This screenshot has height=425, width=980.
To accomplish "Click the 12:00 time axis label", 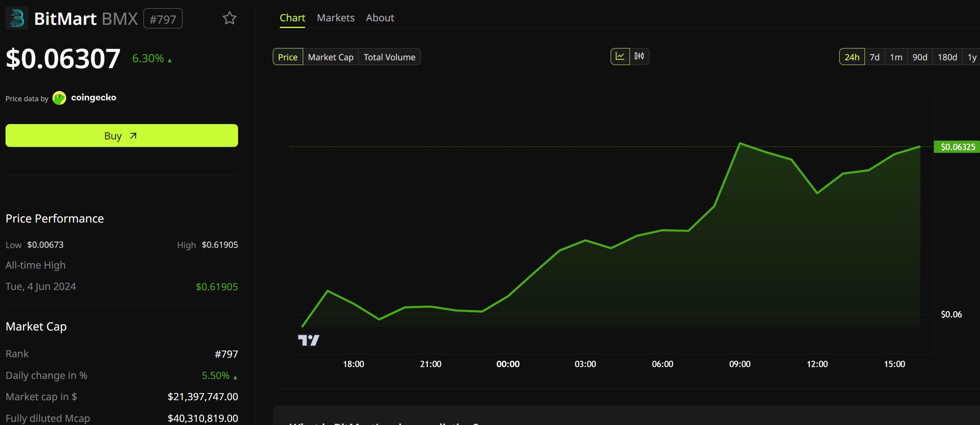I will pos(817,364).
